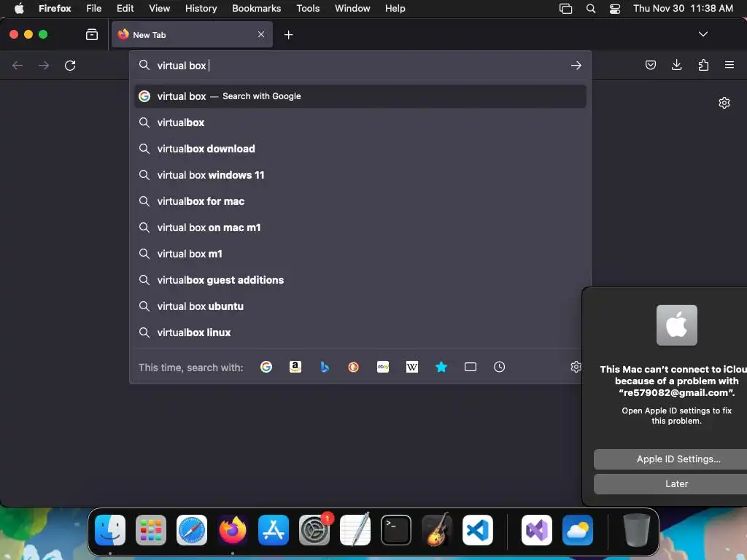Viewport: 747px width, 560px height.
Task: Open the Edit menu
Action: pos(125,8)
